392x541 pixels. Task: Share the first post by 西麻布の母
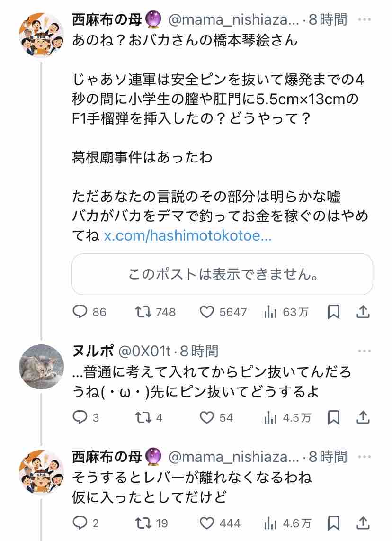(x=363, y=312)
